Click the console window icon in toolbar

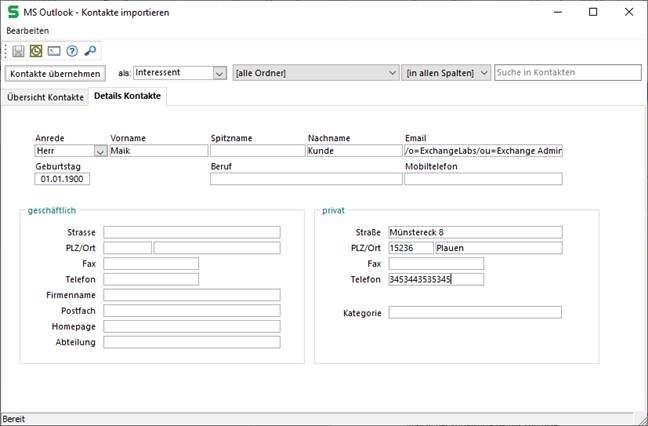[54, 50]
